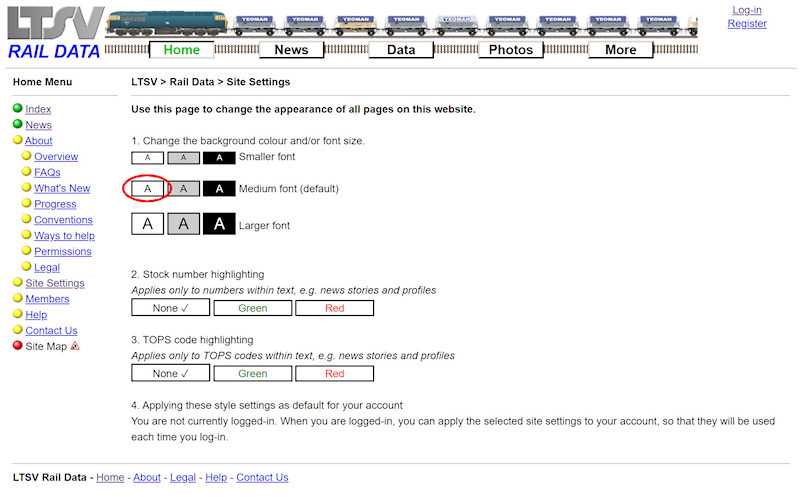
Task: Click the green bullet beside News
Action: pyautogui.click(x=18, y=125)
